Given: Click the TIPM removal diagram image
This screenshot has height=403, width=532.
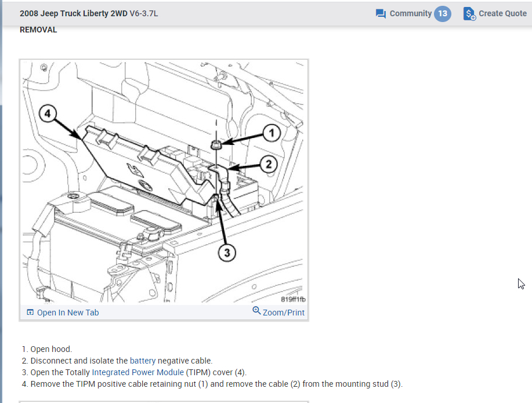Looking at the screenshot, I should 164,182.
